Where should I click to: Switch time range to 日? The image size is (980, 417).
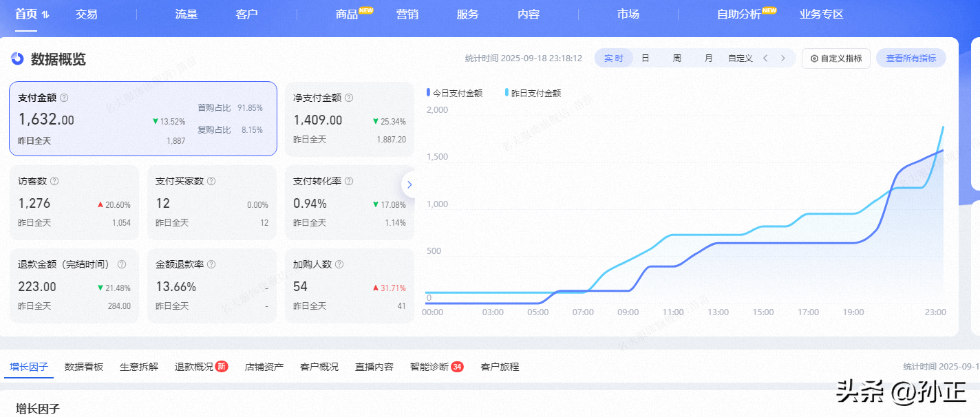click(646, 58)
